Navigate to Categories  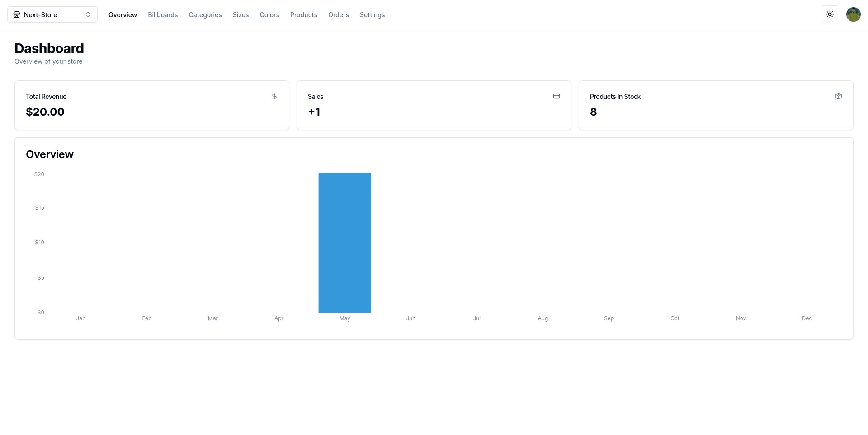click(205, 15)
